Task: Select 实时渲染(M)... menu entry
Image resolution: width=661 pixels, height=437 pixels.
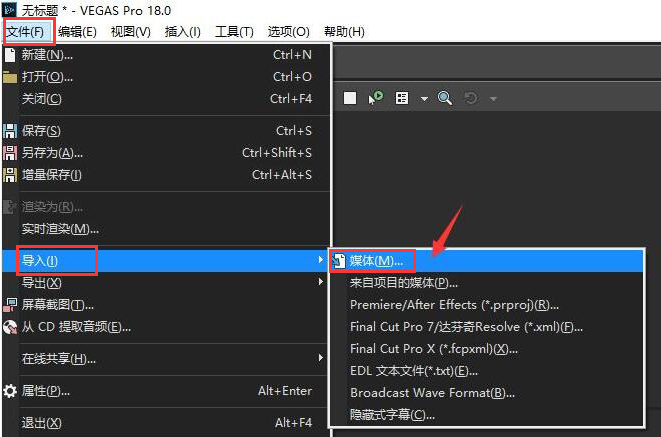Action: tap(166, 229)
